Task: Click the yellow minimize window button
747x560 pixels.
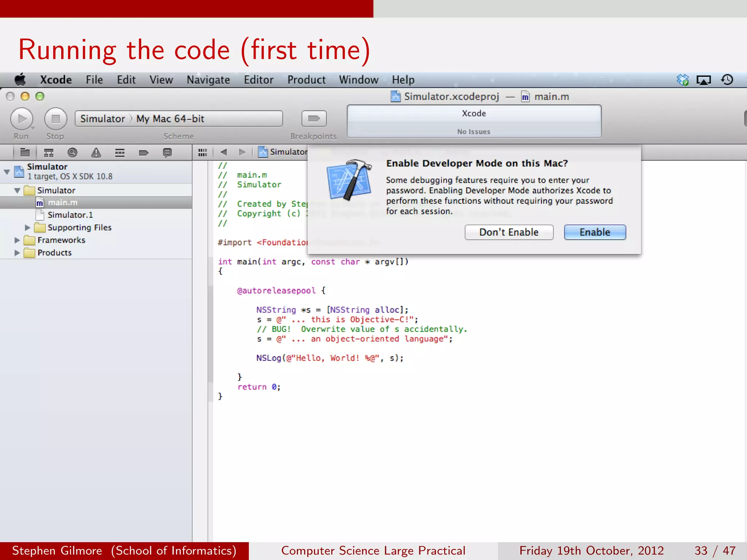Action: click(25, 96)
